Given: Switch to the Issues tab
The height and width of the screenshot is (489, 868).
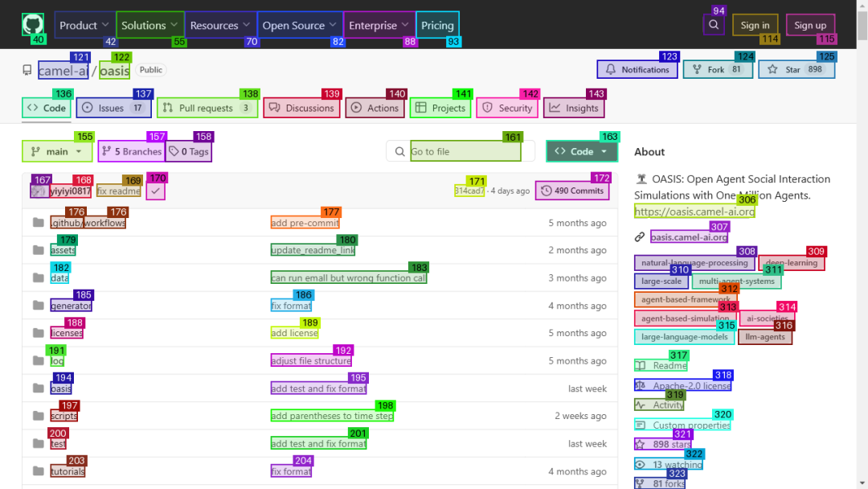Looking at the screenshot, I should tap(114, 108).
